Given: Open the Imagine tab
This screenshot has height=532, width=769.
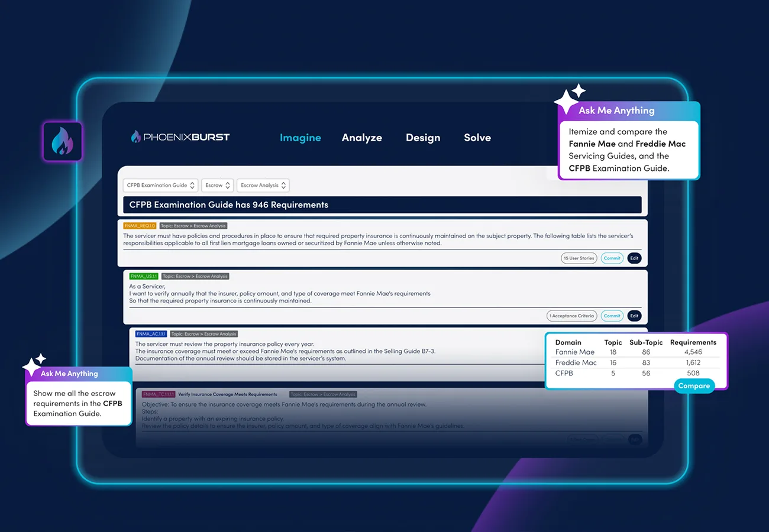Looking at the screenshot, I should (301, 138).
